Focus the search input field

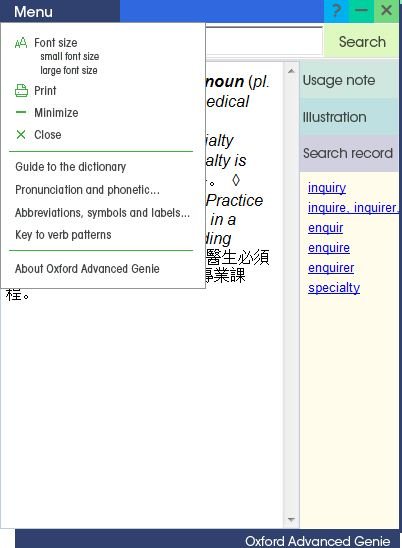coord(264,41)
